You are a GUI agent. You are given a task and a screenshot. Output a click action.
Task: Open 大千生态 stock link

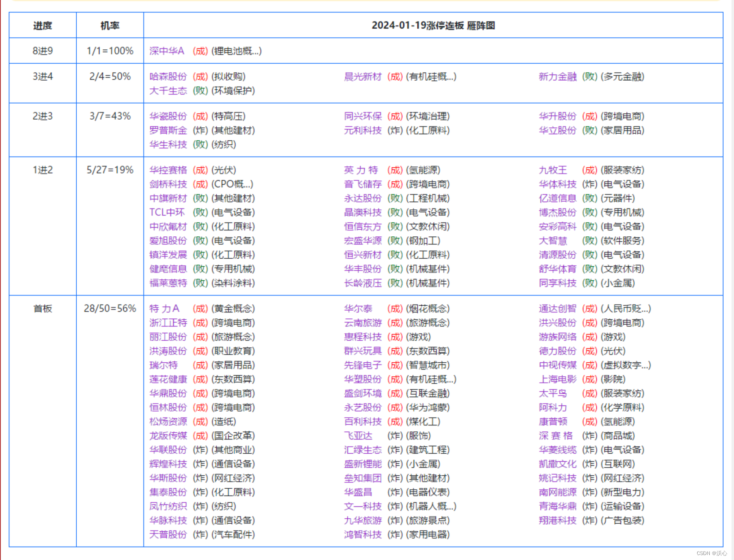(168, 91)
